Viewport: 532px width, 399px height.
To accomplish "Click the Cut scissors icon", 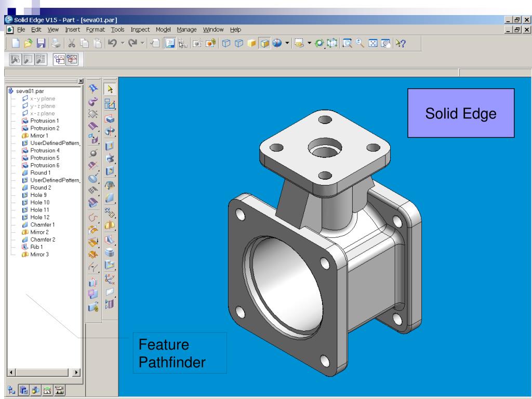I will [71, 43].
